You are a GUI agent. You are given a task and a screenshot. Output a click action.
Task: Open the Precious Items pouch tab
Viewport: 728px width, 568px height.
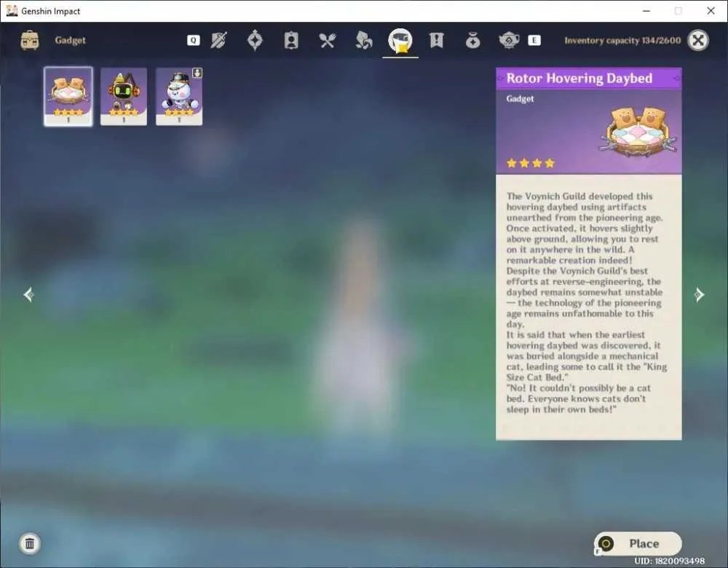click(472, 41)
